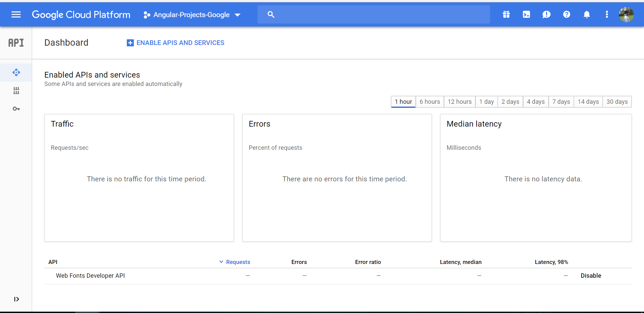The image size is (644, 313).
Task: Click Enable APIs and Services
Action: coord(175,43)
